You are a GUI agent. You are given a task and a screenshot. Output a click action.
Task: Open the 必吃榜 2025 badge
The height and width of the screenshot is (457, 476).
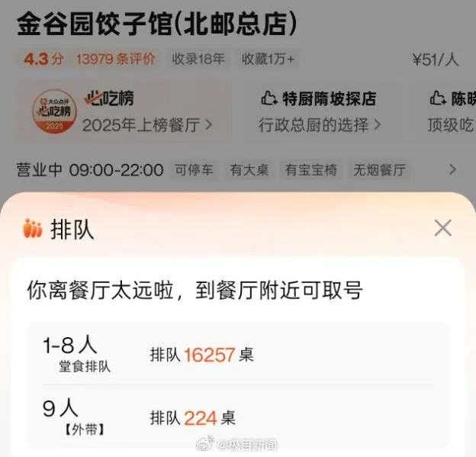[54, 111]
